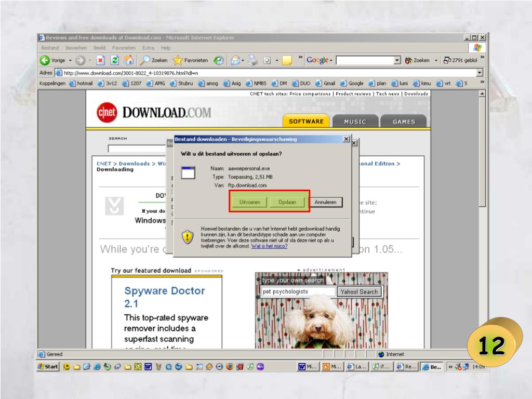Click the Uitvoeren button

[250, 202]
